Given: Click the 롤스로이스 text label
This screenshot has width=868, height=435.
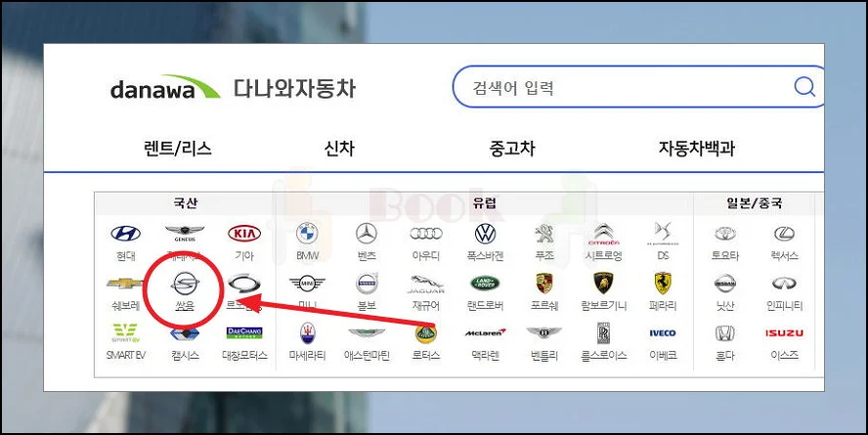Looking at the screenshot, I should 604,355.
